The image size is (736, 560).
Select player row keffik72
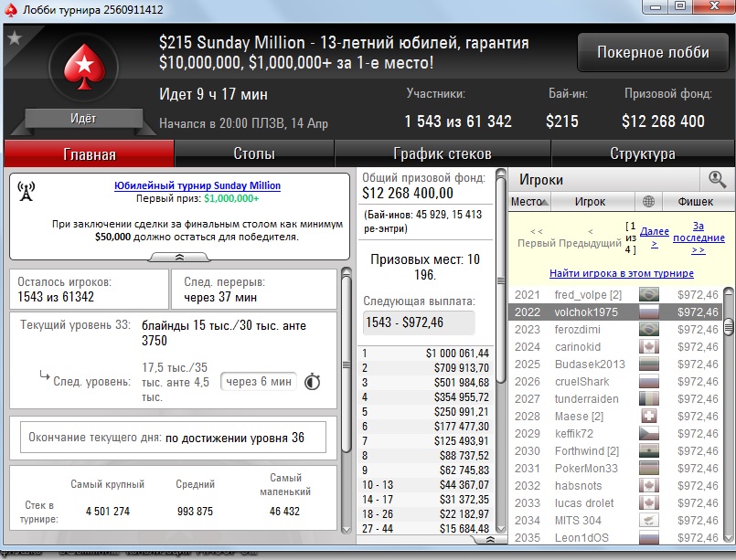click(616, 433)
